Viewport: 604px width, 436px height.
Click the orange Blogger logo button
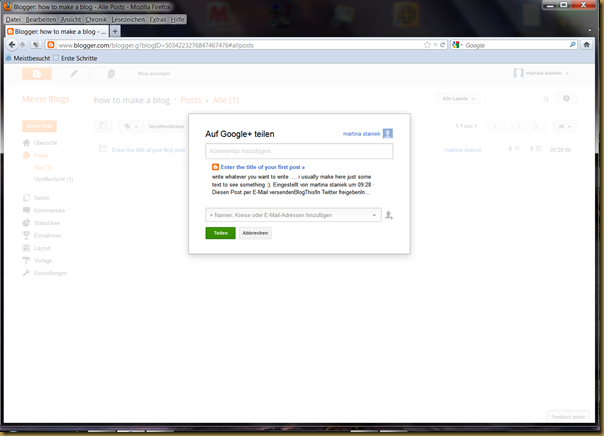37,74
